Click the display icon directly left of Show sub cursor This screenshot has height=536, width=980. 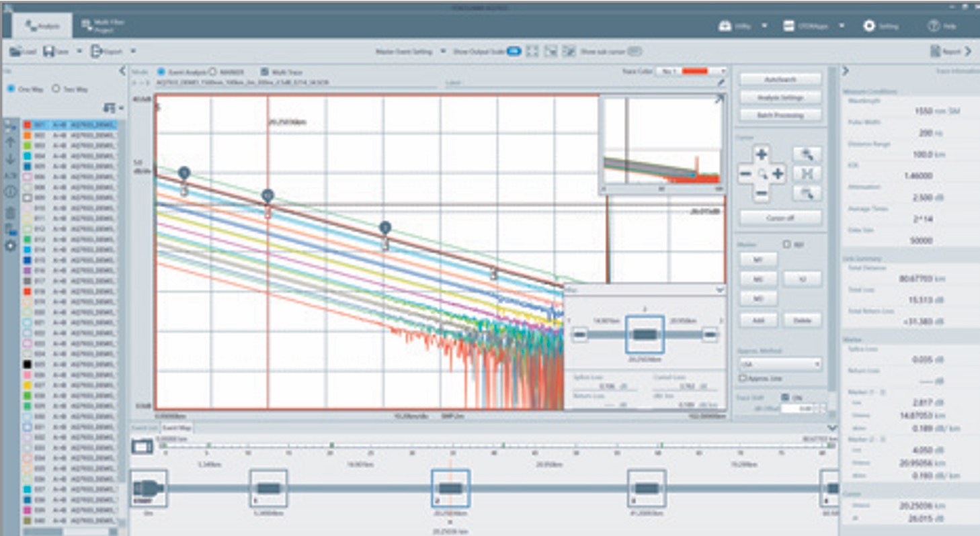569,51
